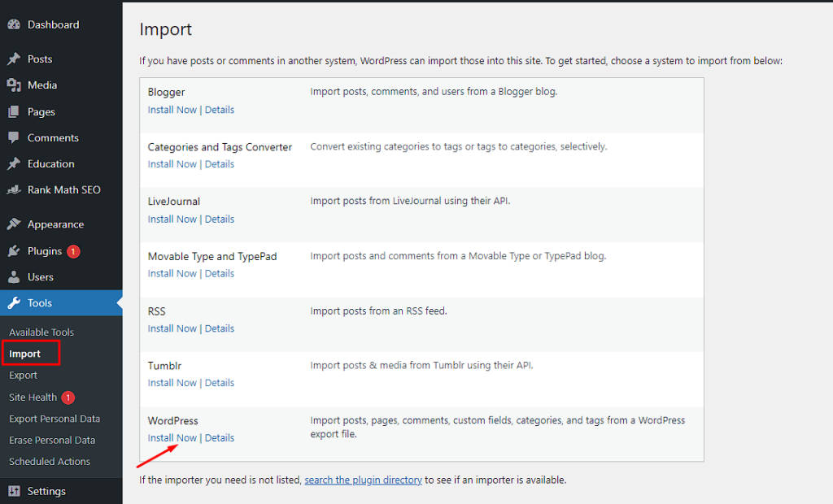Click the Pages document icon

point(14,111)
